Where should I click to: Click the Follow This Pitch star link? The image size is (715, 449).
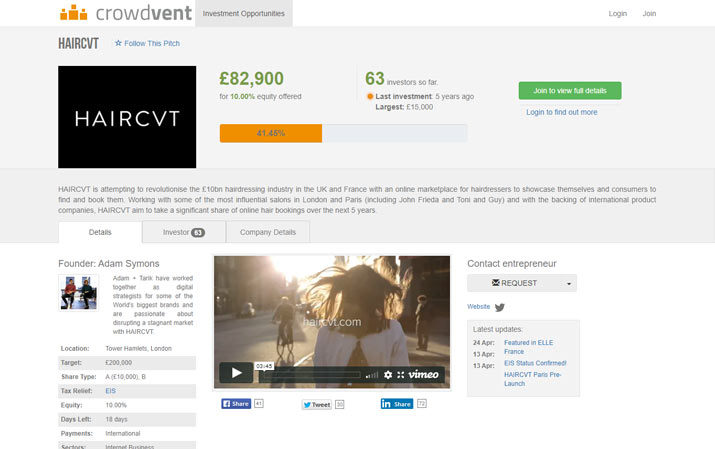pos(147,43)
